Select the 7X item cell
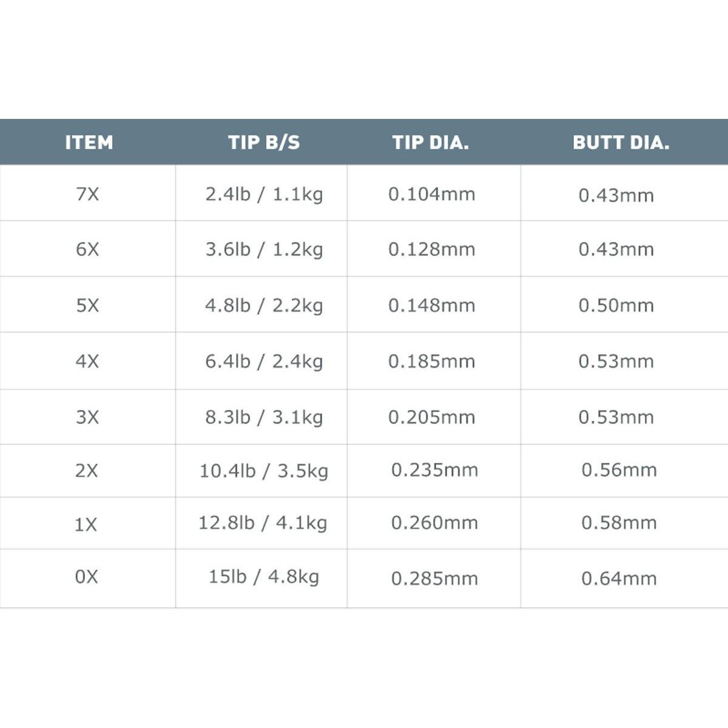Screen dimensions: 728x728 point(87,194)
